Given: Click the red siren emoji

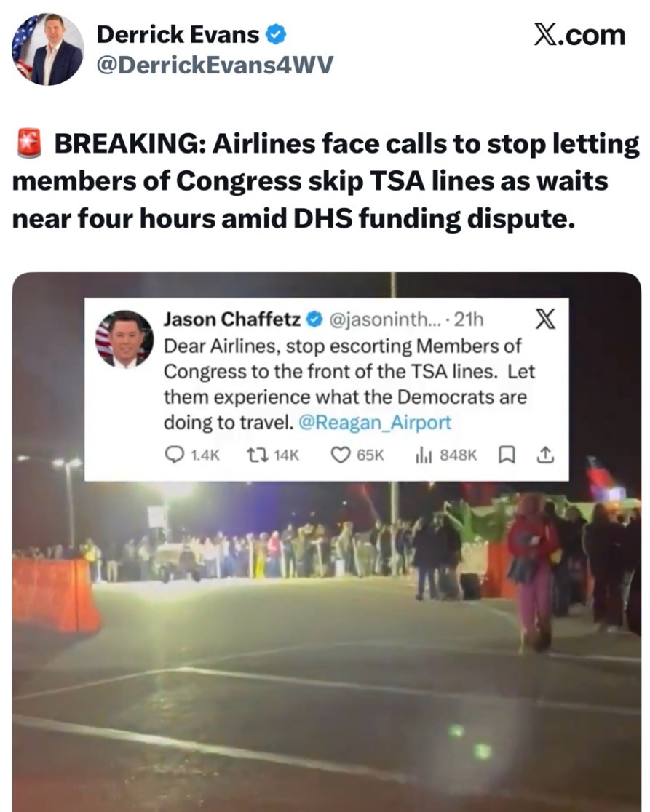Looking at the screenshot, I should click(x=29, y=143).
